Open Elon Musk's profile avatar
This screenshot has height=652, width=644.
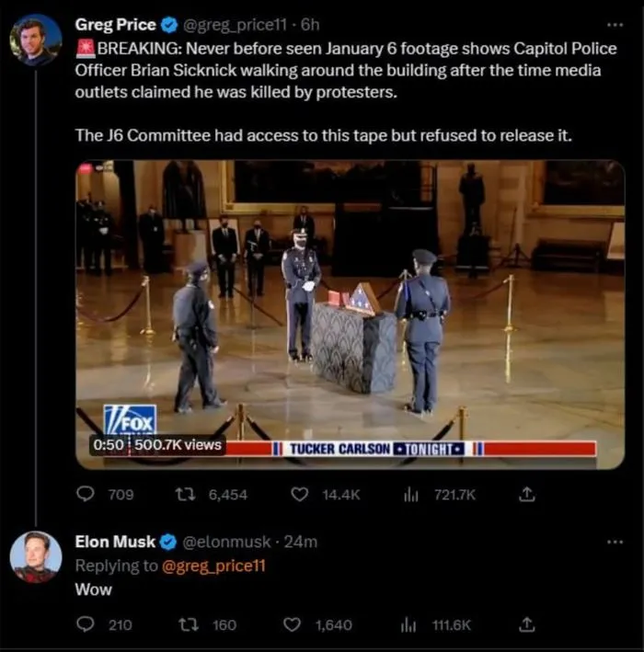(36, 556)
